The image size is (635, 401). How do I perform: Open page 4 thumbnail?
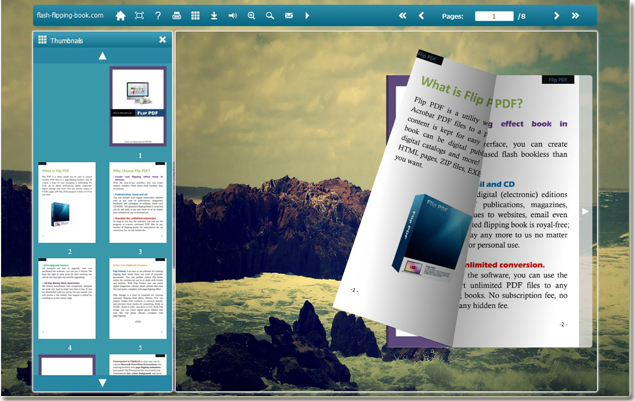pyautogui.click(x=67, y=299)
